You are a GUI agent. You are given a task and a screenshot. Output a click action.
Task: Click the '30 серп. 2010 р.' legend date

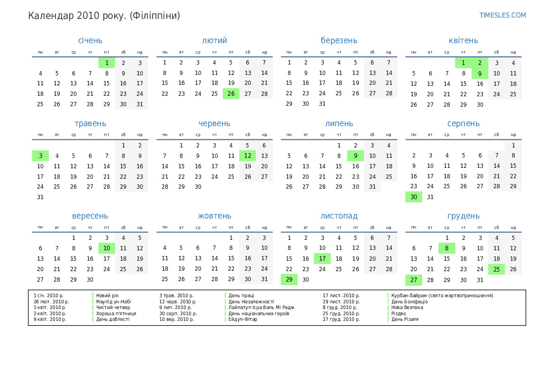pyautogui.click(x=178, y=313)
